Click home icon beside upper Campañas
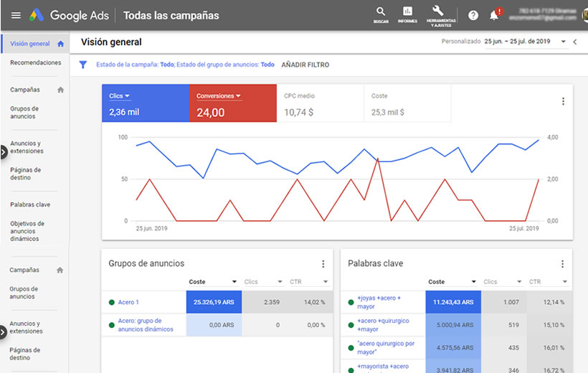588x373 pixels. [60, 90]
